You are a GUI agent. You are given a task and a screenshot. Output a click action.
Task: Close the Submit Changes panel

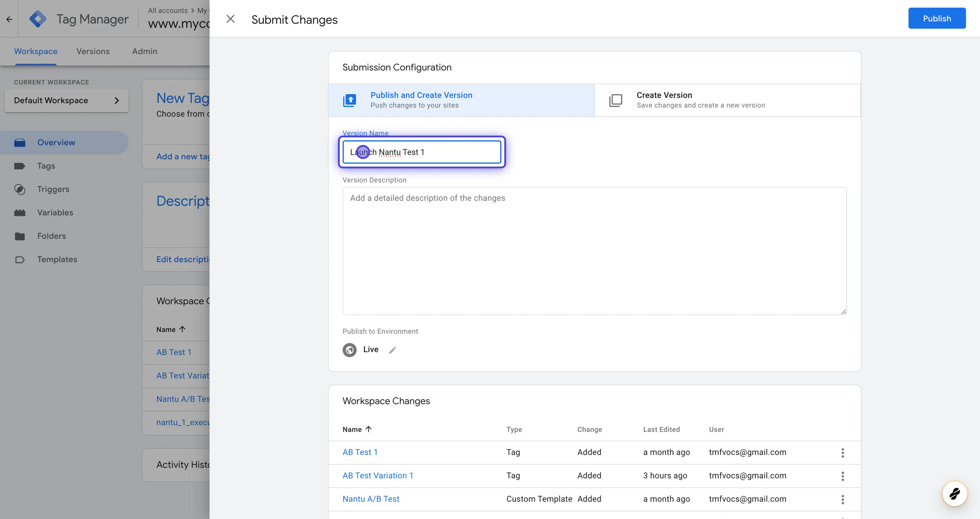click(x=231, y=19)
